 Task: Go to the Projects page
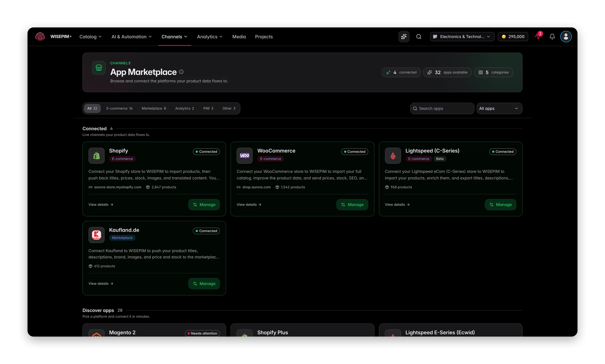click(264, 37)
